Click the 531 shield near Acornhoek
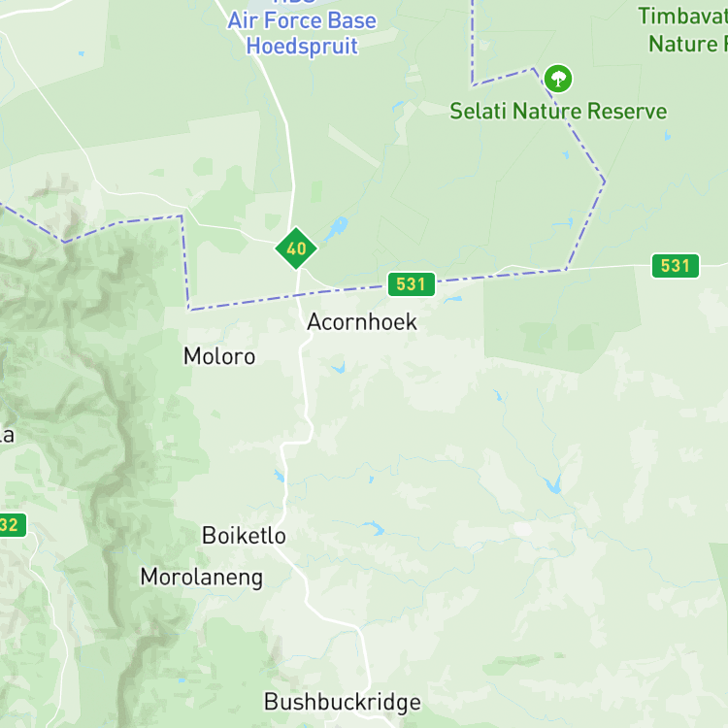728x728 pixels. [412, 284]
